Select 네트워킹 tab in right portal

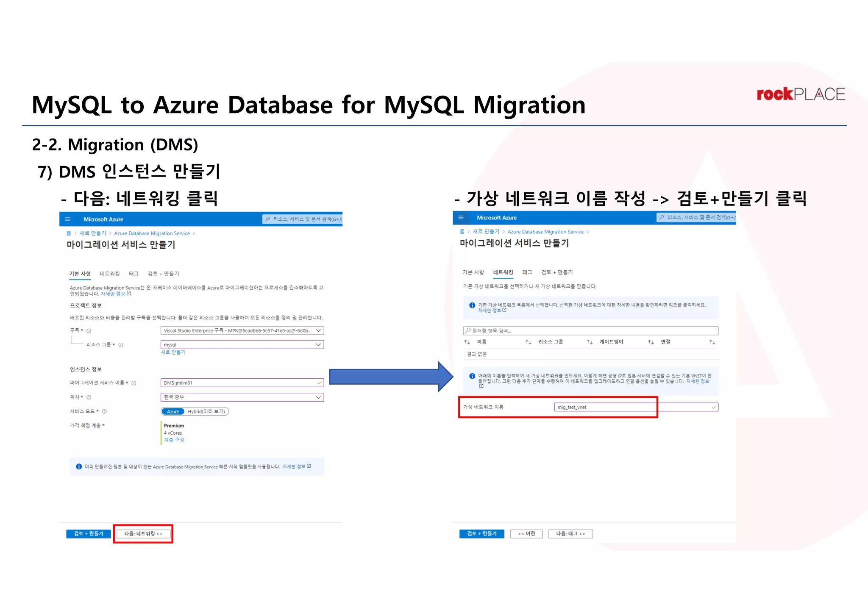503,272
